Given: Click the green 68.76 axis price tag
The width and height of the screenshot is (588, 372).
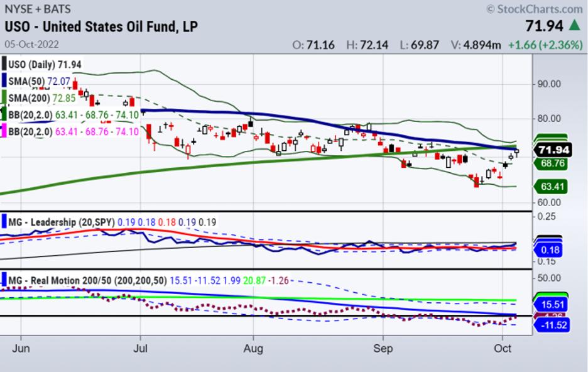Looking at the screenshot, I should click(551, 163).
